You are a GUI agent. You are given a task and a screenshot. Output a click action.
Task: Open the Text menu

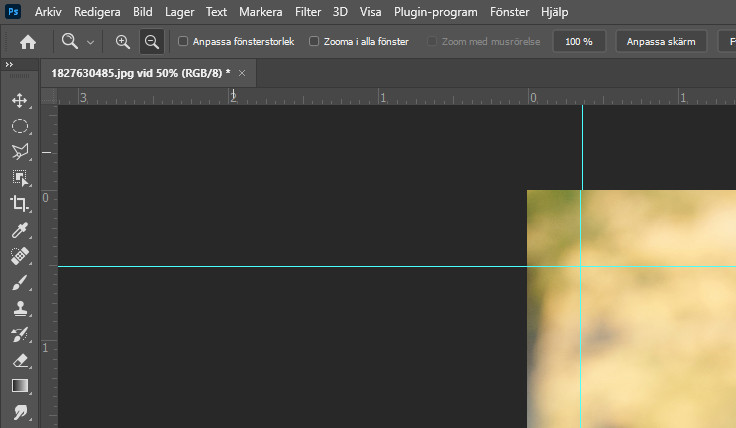(216, 12)
